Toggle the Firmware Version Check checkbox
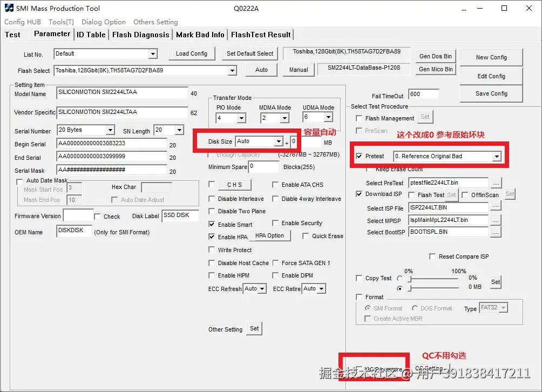 [x=98, y=217]
